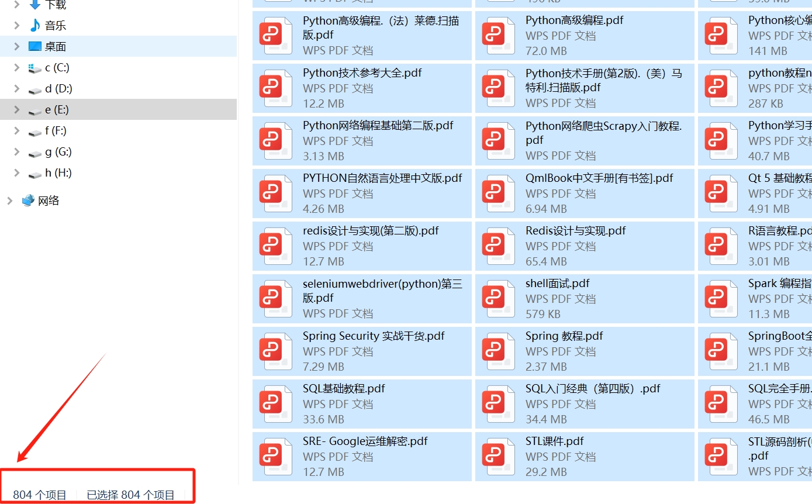
Task: Expand the c (C:) drive node
Action: point(17,67)
